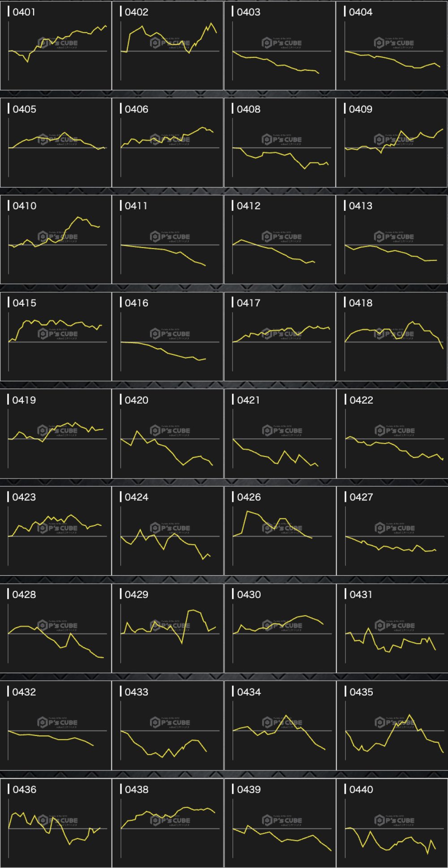Select the 0415 graph thumbnail
448x868 pixels.
pyautogui.click(x=56, y=337)
